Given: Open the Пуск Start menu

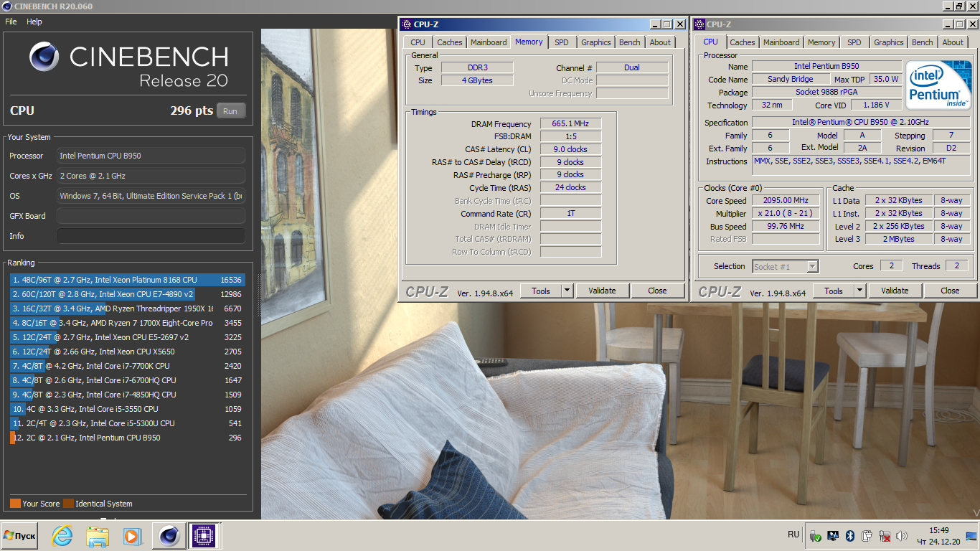Looking at the screenshot, I should (19, 536).
